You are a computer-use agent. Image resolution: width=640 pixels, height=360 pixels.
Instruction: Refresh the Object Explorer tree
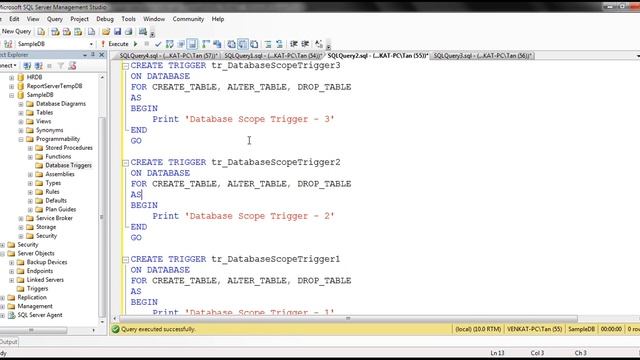point(72,66)
